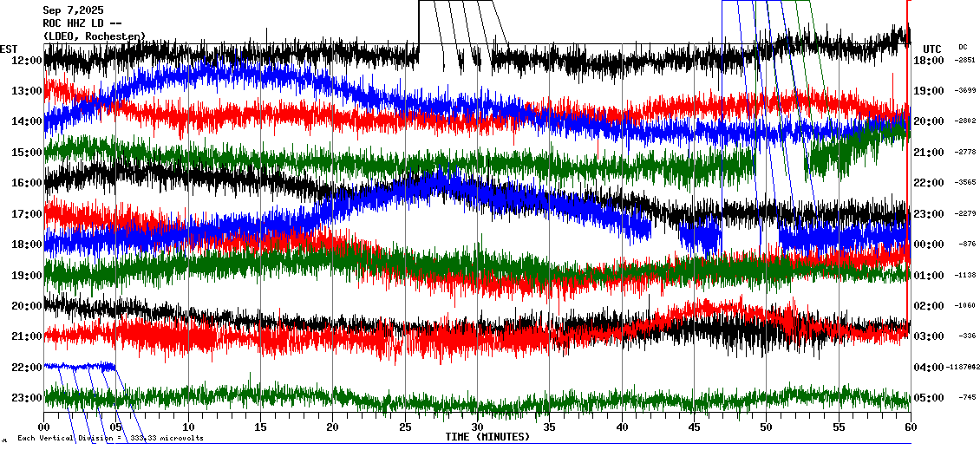Click the 'UTC' column header
This screenshot has height=450, width=980.
pyautogui.click(x=932, y=49)
